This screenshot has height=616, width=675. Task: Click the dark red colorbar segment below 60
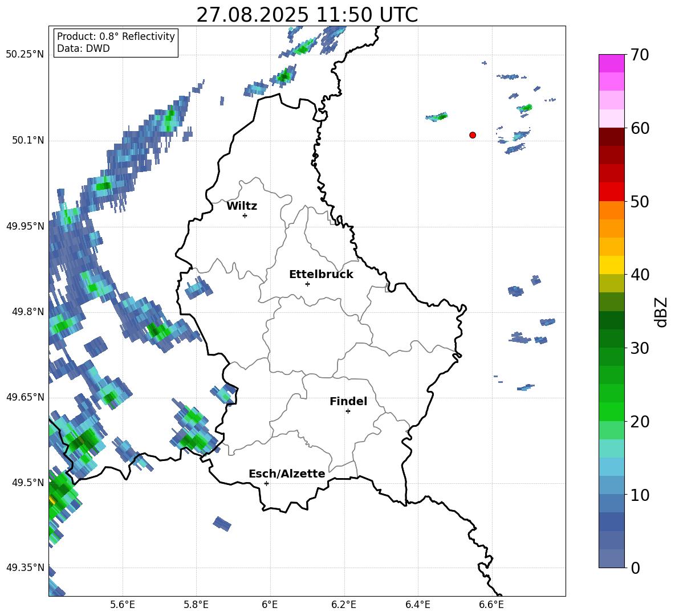[611, 137]
